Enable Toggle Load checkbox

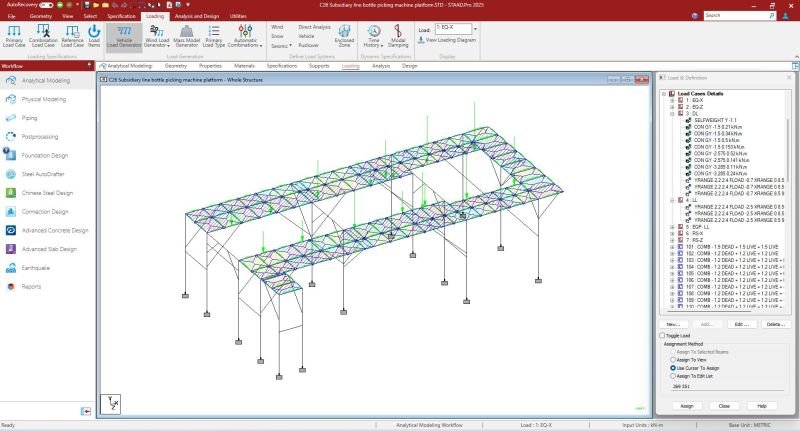(662, 336)
